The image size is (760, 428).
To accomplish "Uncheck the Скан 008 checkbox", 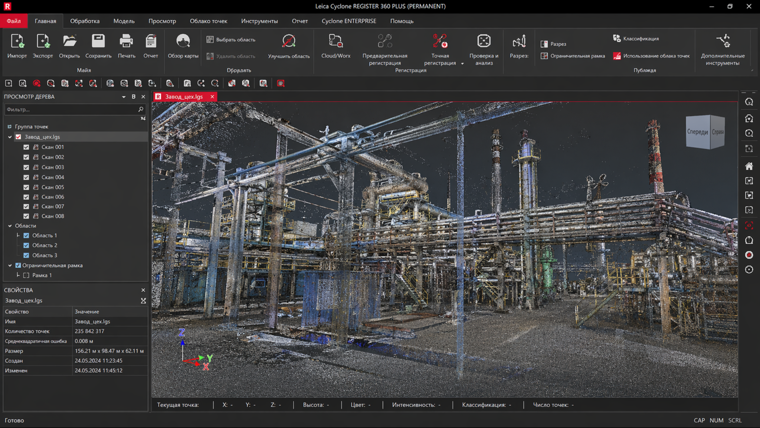I will point(26,216).
